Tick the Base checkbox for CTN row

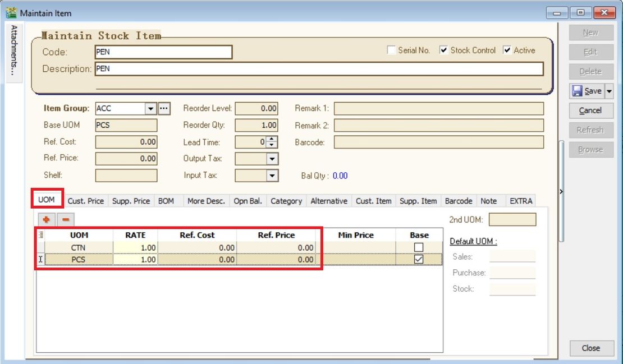[418, 247]
